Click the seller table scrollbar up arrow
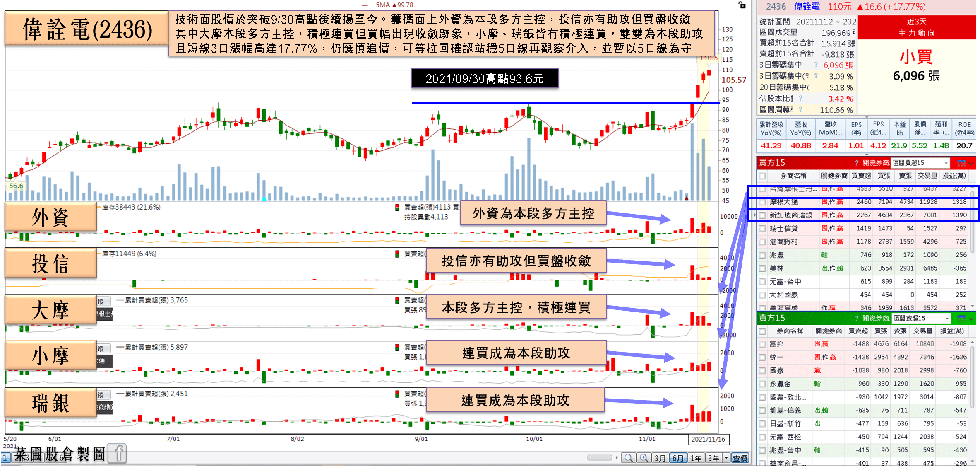Screen dimensions: 980x476 (x=973, y=342)
